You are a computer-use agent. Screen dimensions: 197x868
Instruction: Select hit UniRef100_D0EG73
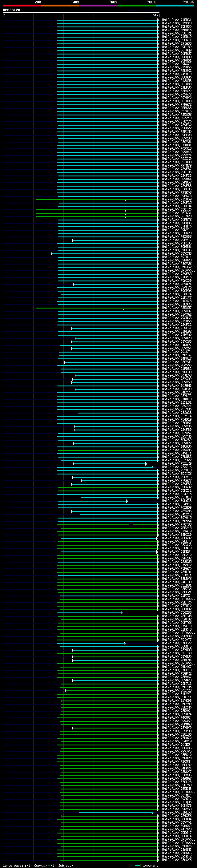click(x=177, y=196)
